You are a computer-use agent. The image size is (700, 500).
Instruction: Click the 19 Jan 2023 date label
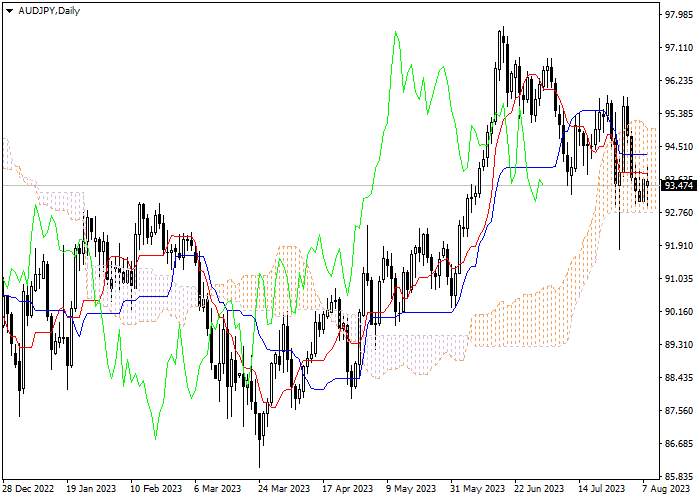click(x=91, y=489)
